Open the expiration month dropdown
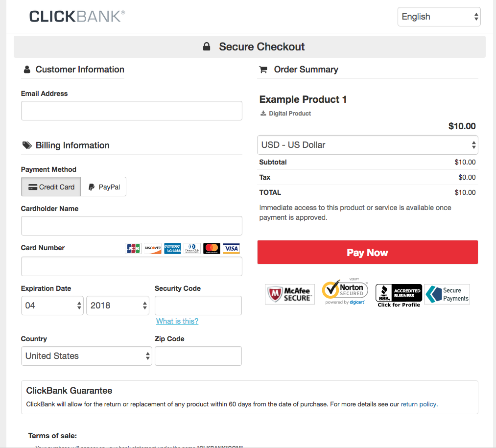This screenshot has width=496, height=448. [x=52, y=306]
